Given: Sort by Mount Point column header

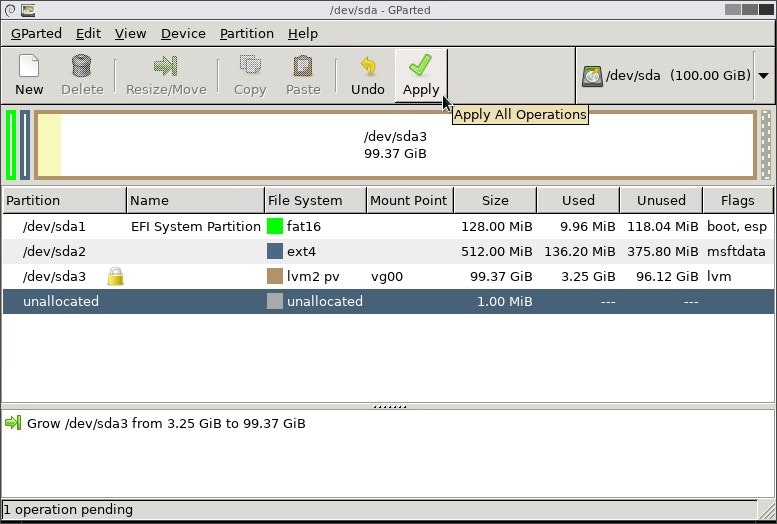Looking at the screenshot, I should 409,200.
